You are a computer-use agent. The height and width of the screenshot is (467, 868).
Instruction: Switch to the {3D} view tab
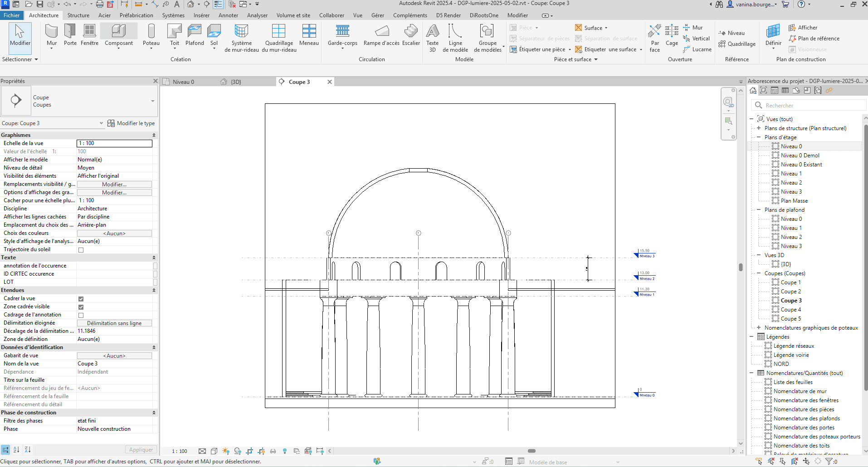pos(236,82)
